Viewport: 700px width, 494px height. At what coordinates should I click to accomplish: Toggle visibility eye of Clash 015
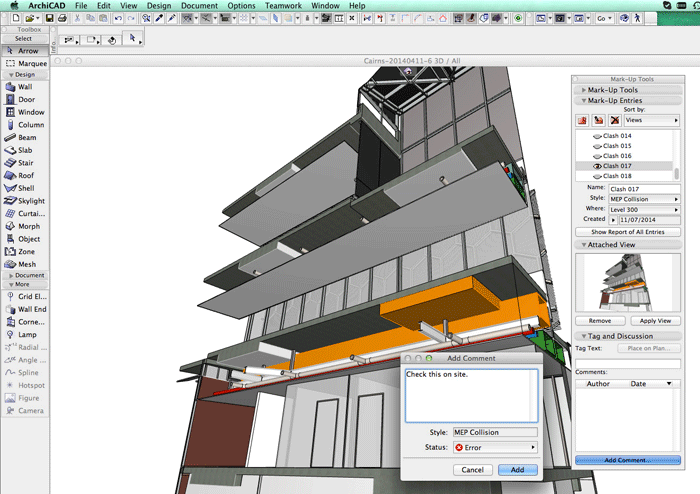tap(597, 146)
